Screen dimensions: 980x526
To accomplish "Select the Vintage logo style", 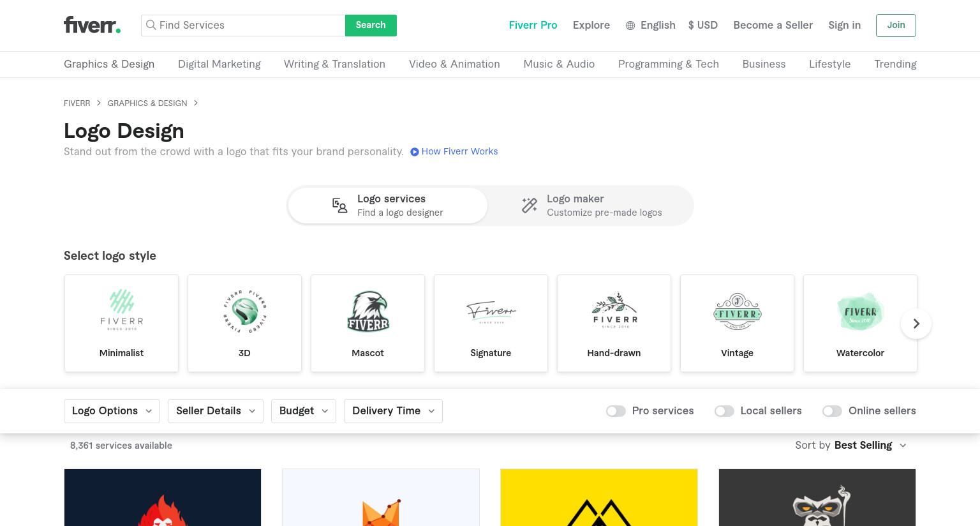I will [x=737, y=323].
